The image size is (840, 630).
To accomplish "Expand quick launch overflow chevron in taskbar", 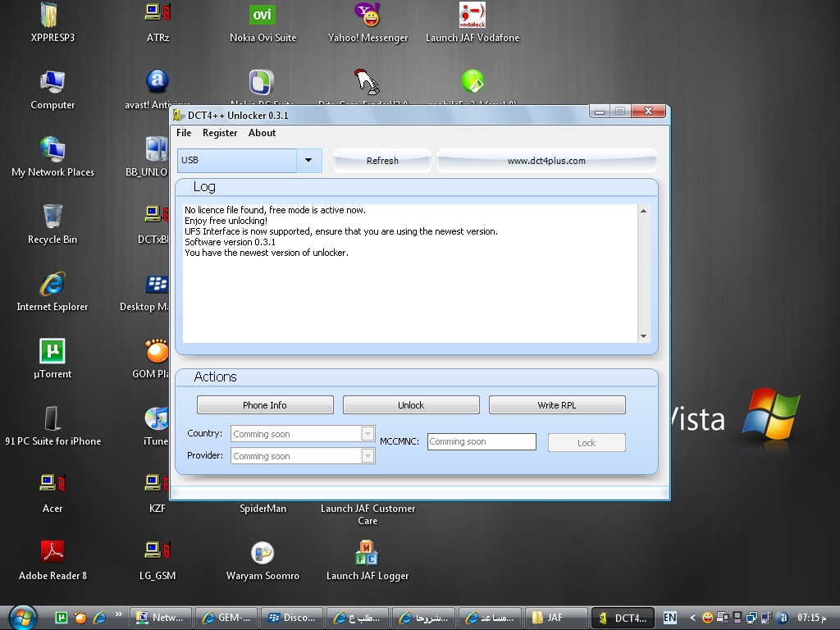I will point(118,614).
